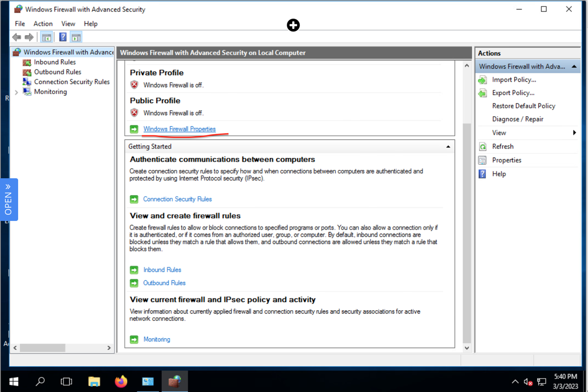Open Connection Security Rules from the sidebar

click(71, 81)
